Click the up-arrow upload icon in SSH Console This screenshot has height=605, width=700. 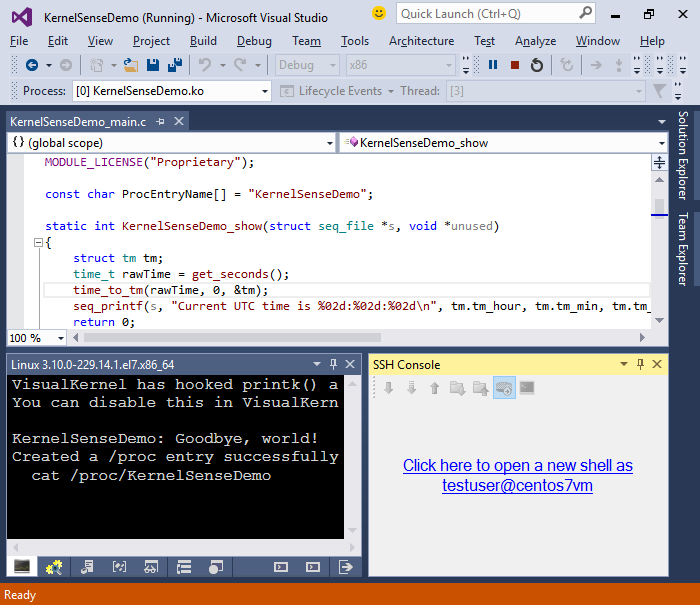(x=434, y=388)
